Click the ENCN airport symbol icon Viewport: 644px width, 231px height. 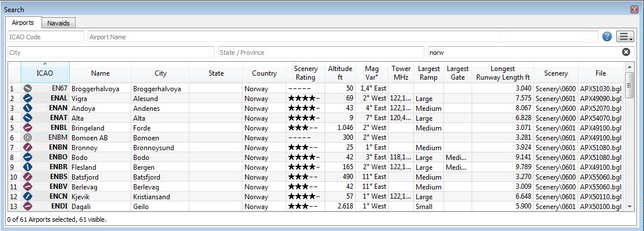click(28, 196)
